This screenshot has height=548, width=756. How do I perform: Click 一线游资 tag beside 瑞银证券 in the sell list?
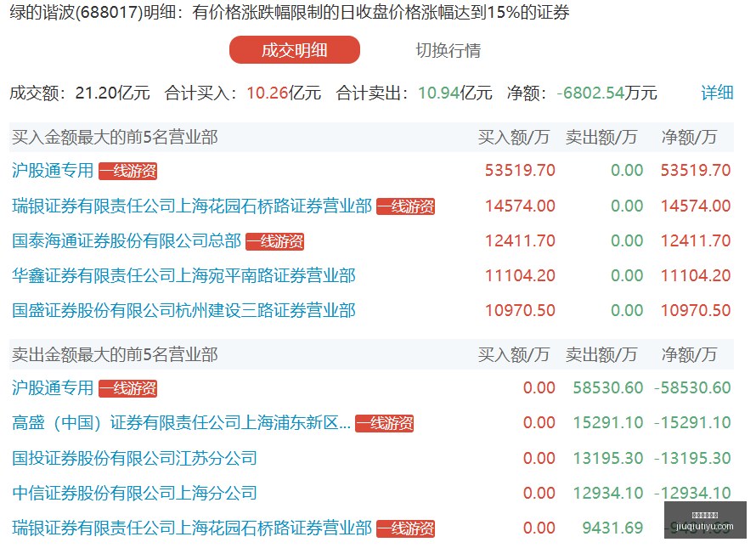click(x=405, y=528)
